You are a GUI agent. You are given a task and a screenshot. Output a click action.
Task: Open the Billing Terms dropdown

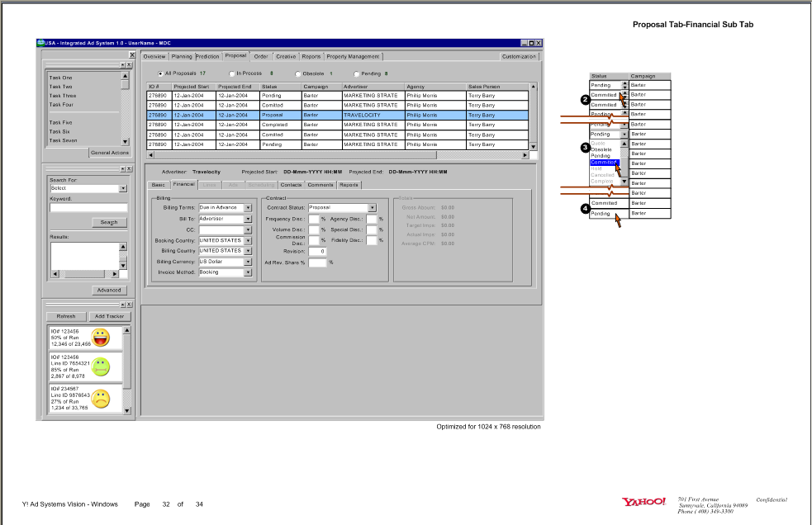249,208
